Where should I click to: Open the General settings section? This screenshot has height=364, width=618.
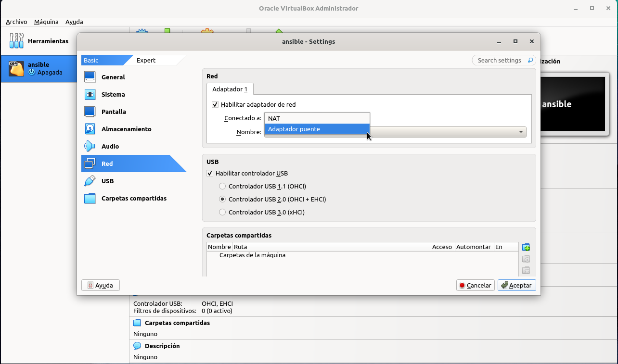point(134,77)
